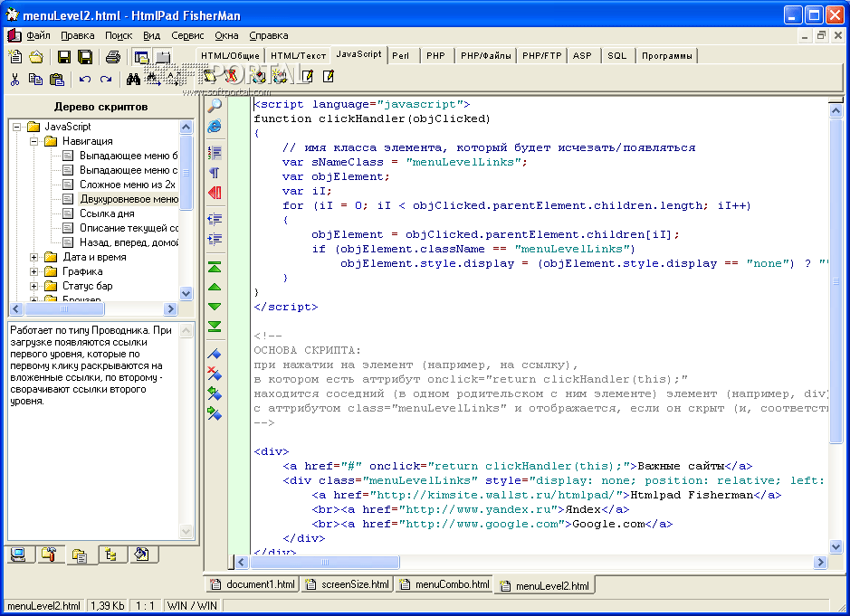Switch to the PHP/Файлы toolbar tab

[x=486, y=56]
